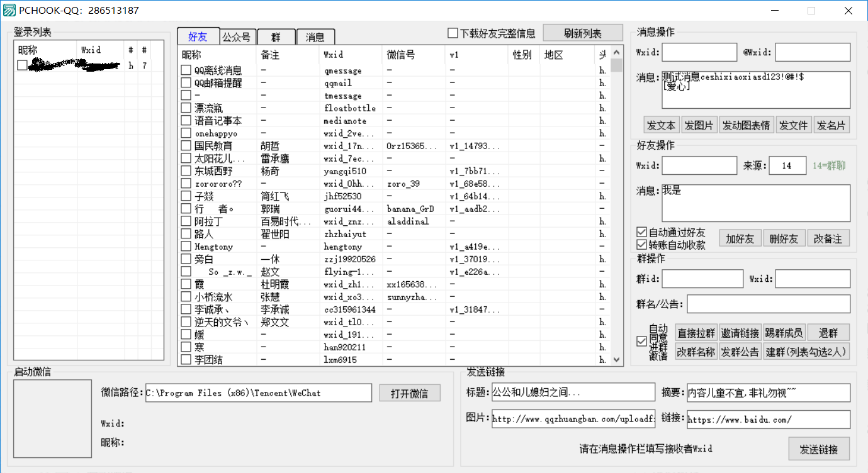Image resolution: width=868 pixels, height=473 pixels.
Task: Click friends list scrollbar up arrow
Action: point(617,52)
